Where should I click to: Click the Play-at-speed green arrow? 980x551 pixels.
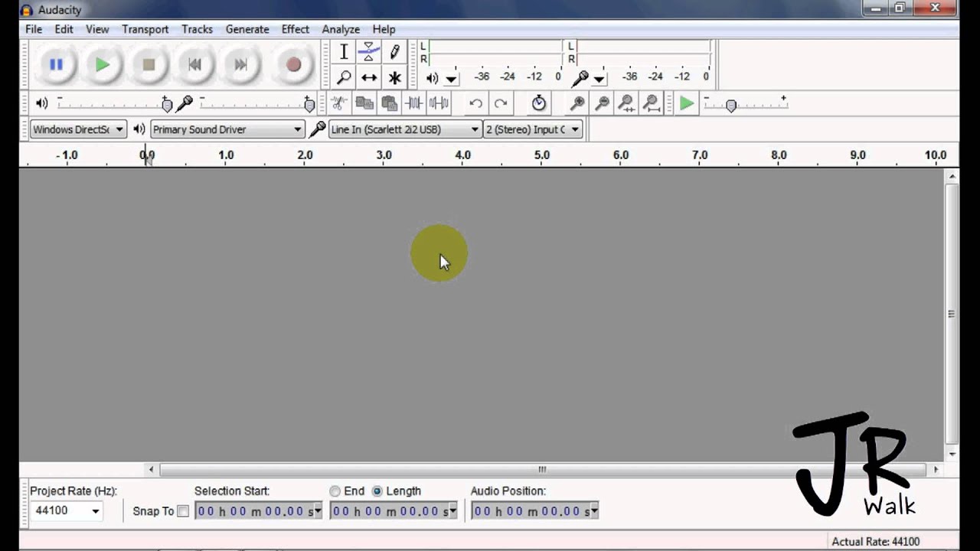(x=687, y=103)
